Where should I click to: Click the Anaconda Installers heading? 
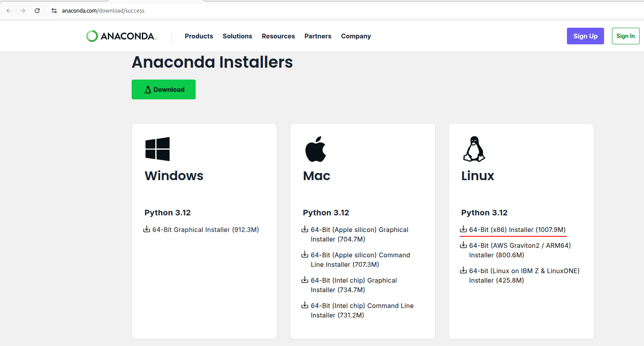click(212, 62)
